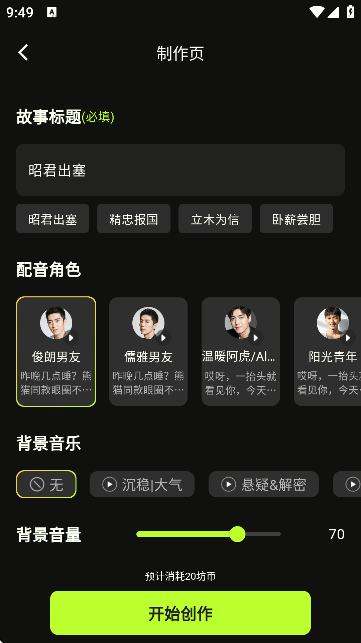
Task: Choose 儒雅男友 voice role card
Action: point(148,351)
